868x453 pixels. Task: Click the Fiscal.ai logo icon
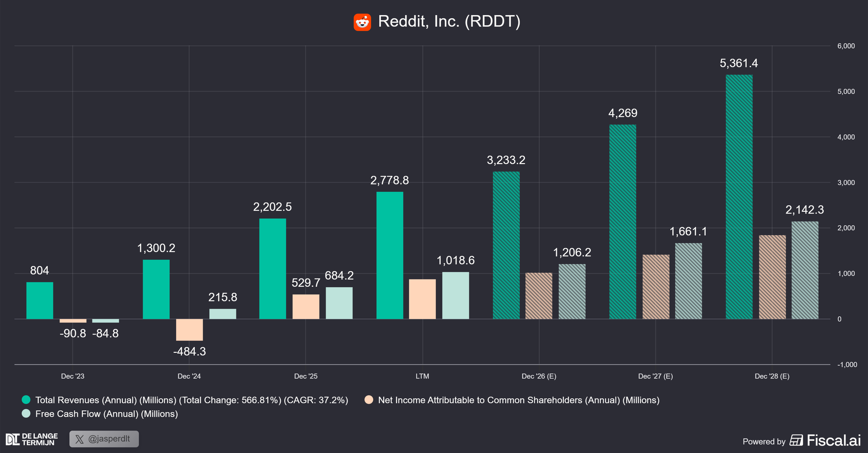tap(796, 440)
